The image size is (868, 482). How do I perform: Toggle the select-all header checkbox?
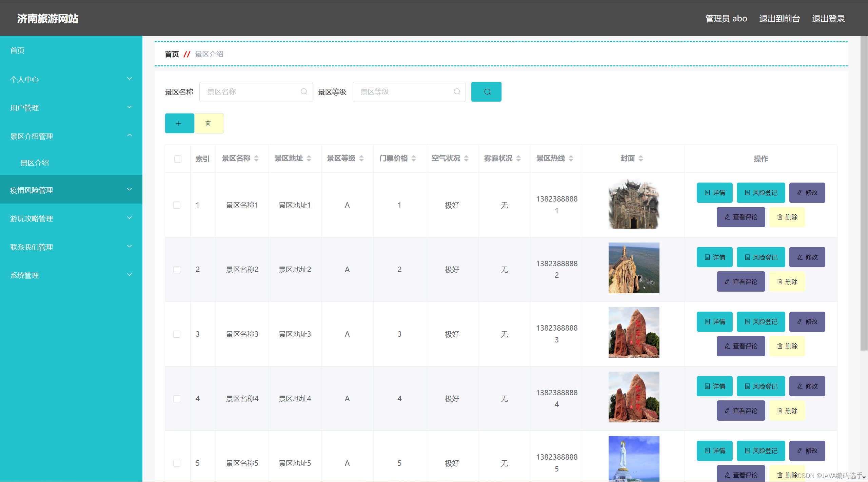(178, 159)
